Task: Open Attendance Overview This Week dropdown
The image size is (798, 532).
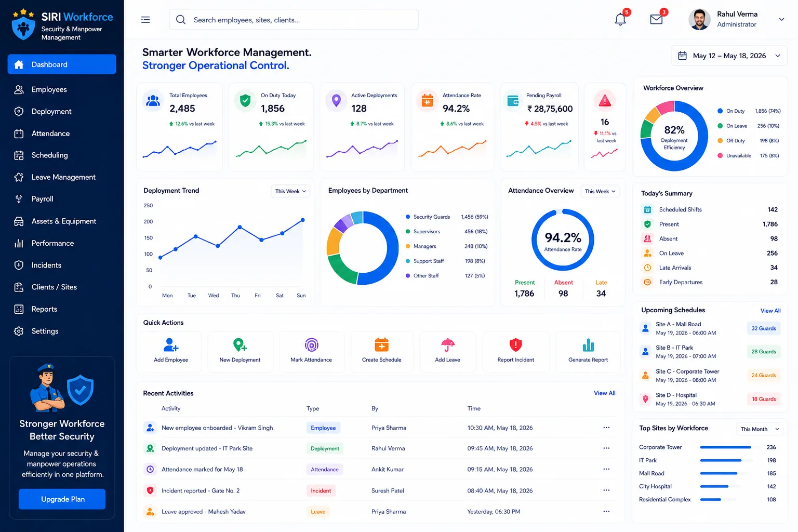Action: click(x=600, y=191)
